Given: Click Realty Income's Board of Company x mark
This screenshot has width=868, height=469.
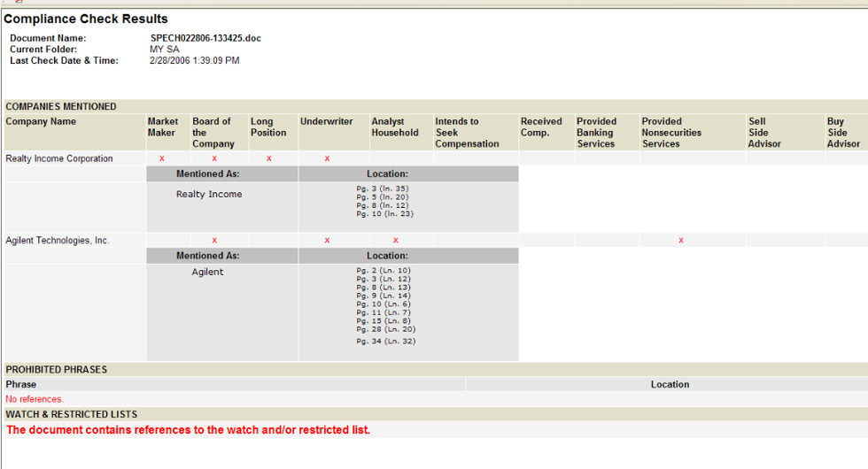Looking at the screenshot, I should click(214, 158).
